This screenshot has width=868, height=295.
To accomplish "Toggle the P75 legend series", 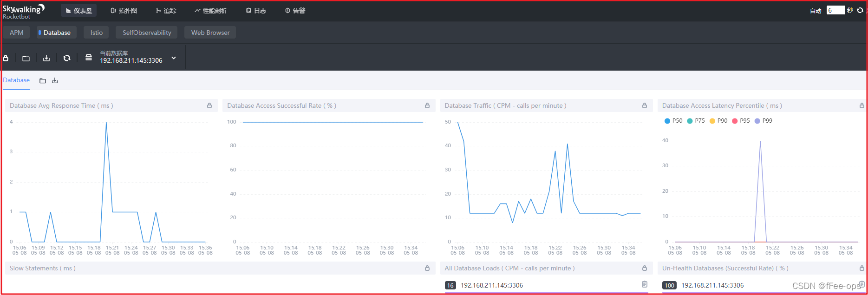I will 696,121.
